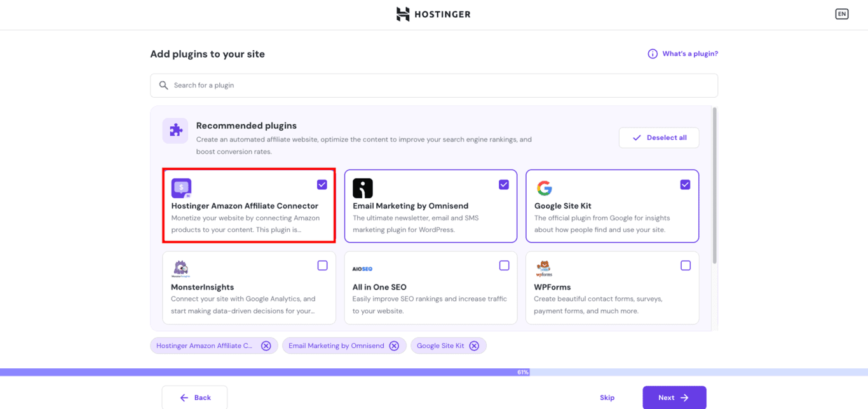The height and width of the screenshot is (409, 868).
Task: Open the EN language selector
Action: 841,13
